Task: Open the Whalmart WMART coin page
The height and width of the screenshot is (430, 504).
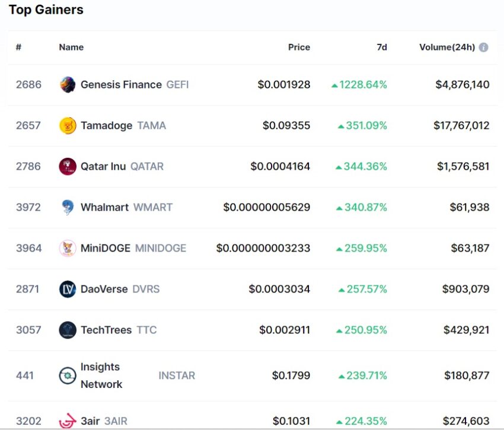Action: click(x=126, y=207)
